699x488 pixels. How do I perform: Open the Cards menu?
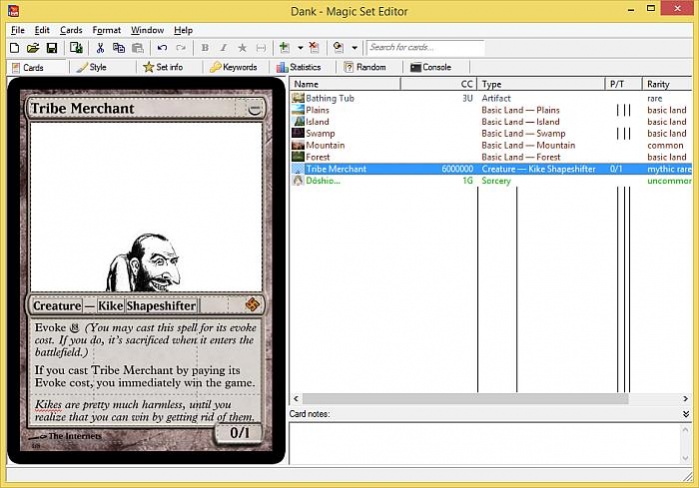(x=71, y=30)
